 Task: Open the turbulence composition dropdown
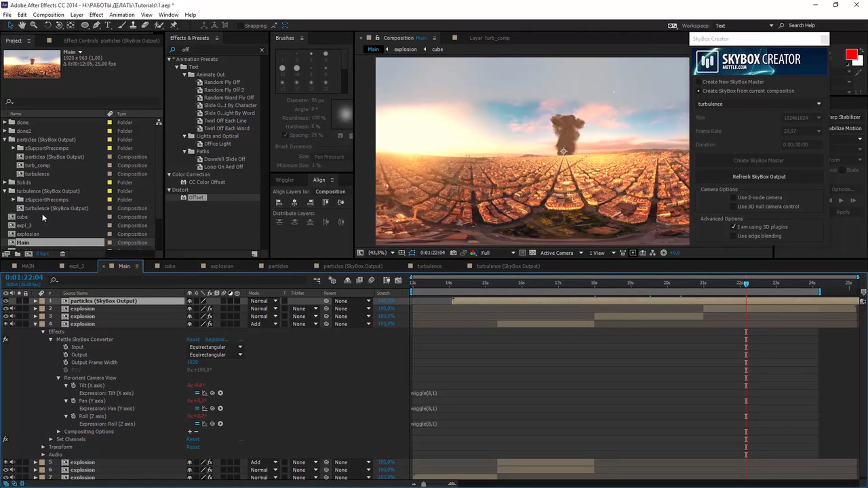759,104
